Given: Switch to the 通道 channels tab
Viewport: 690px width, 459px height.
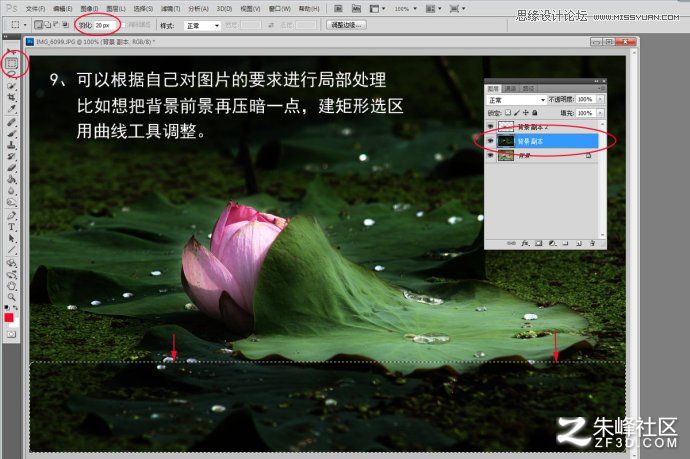Looking at the screenshot, I should click(510, 88).
